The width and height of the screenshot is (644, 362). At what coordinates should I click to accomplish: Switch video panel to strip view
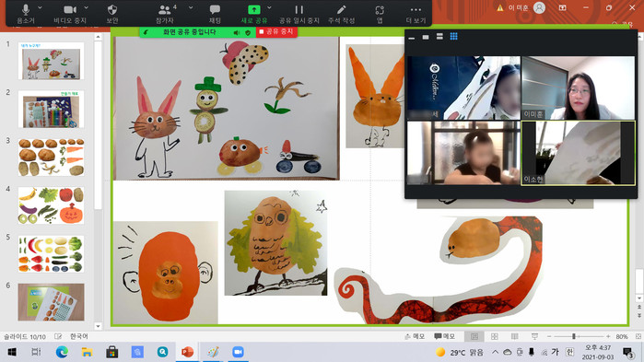tap(439, 37)
